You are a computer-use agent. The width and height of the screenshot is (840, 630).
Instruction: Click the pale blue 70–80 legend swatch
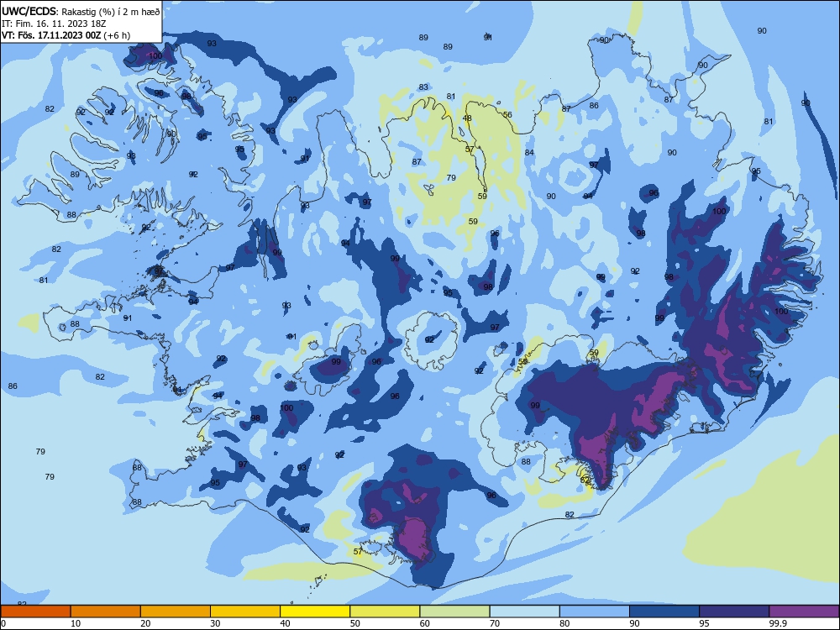pyautogui.click(x=524, y=612)
